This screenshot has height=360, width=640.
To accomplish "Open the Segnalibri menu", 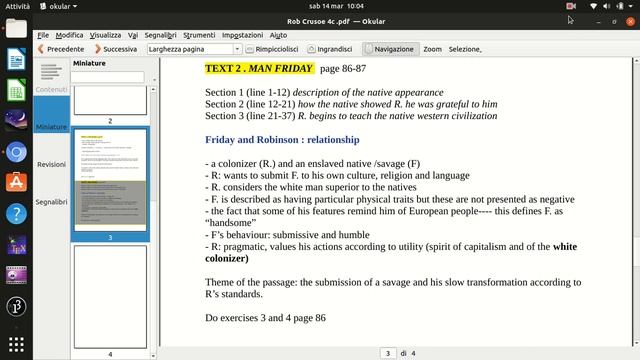I will tap(160, 35).
